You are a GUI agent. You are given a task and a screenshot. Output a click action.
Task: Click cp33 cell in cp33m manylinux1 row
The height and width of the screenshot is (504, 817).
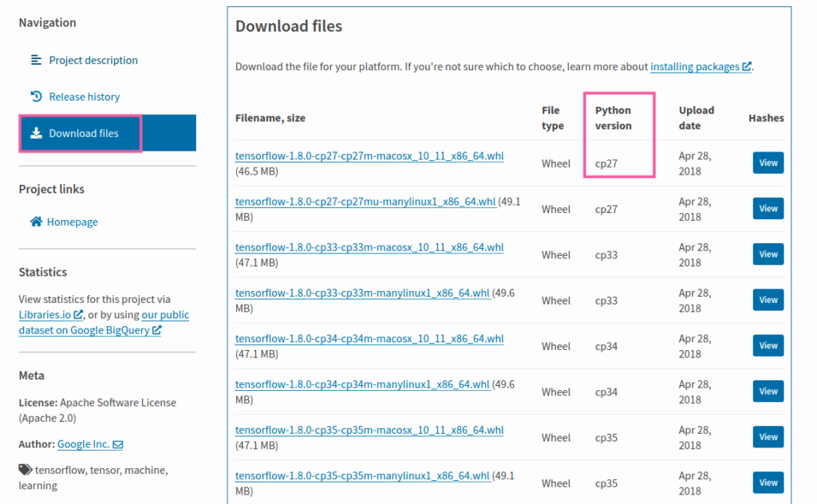point(606,301)
